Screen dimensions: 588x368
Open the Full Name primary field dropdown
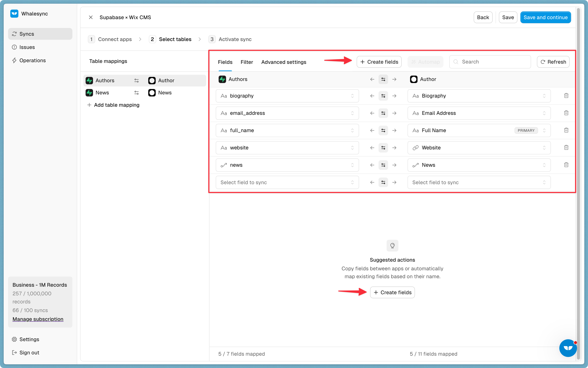coord(479,130)
